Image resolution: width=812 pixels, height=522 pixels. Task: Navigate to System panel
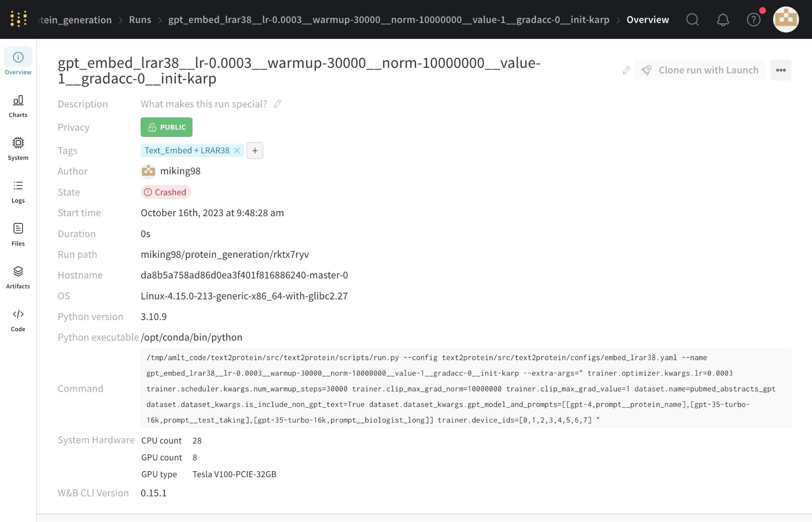pyautogui.click(x=18, y=148)
